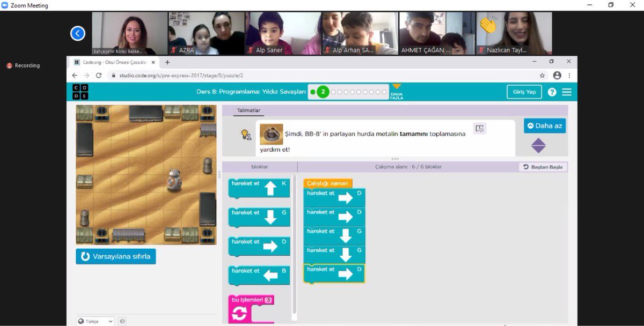Click the waving hand emoji on Nazlıcan's video
Image resolution: width=644 pixels, height=326 pixels.
tap(487, 25)
